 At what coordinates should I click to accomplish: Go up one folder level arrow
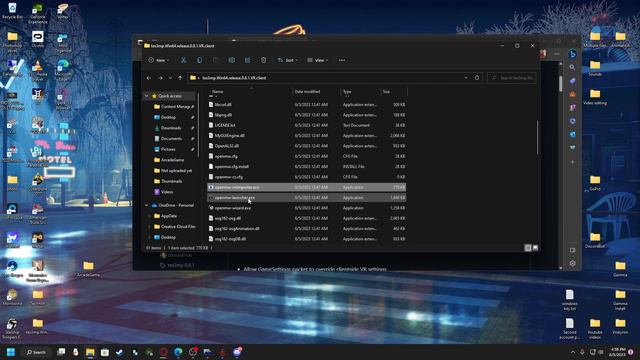pos(180,78)
